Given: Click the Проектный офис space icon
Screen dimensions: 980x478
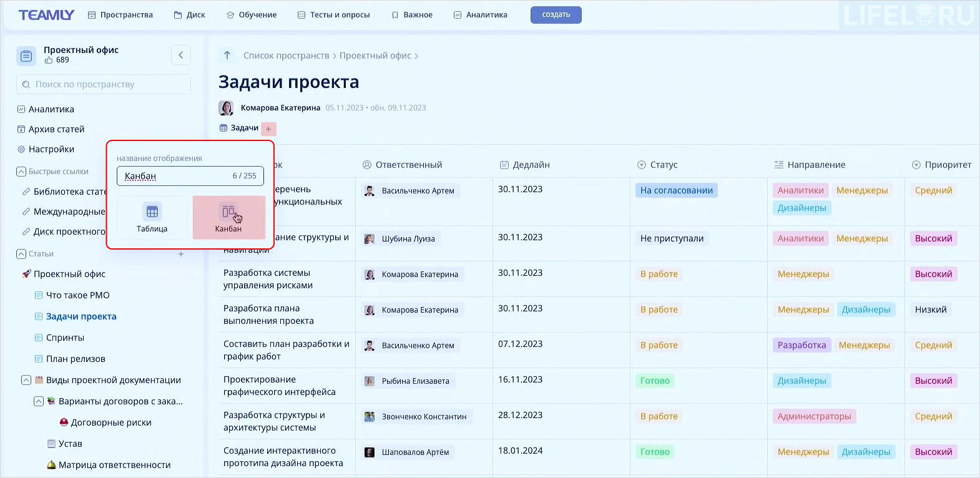Looking at the screenshot, I should coord(26,56).
